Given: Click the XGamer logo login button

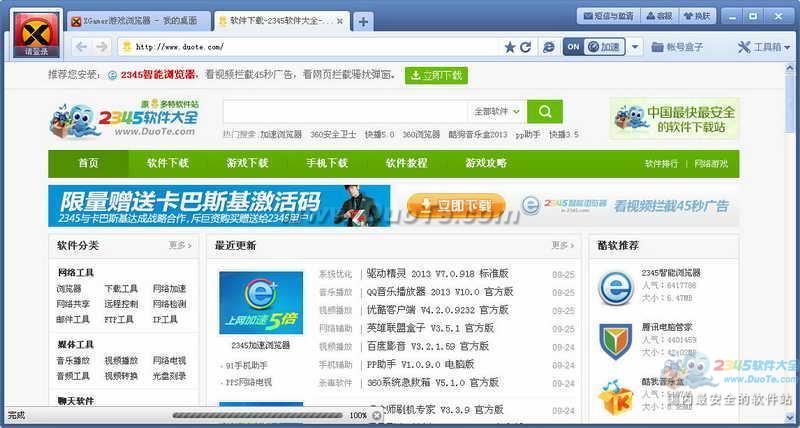Looking at the screenshot, I should tap(36, 35).
